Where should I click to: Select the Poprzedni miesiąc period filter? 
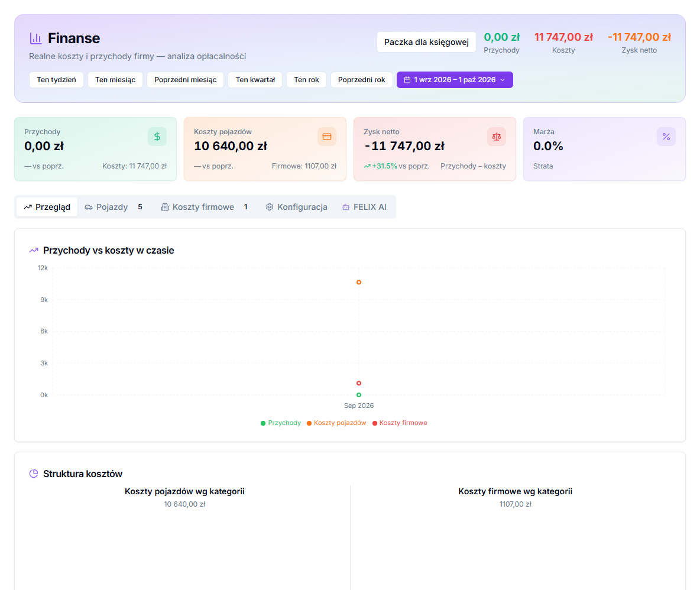coord(185,80)
